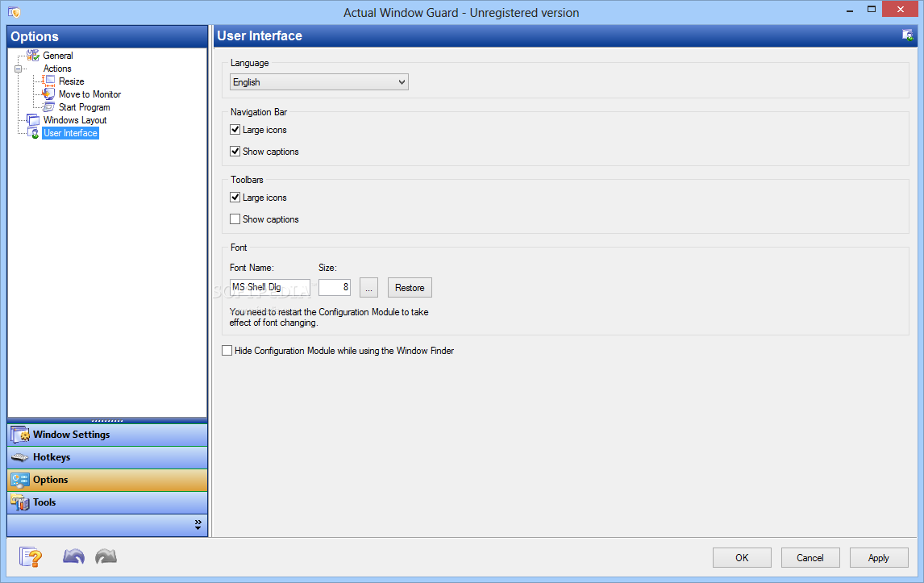Toggle Navigation Bar Show captions checkbox
The image size is (924, 583).
(235, 152)
